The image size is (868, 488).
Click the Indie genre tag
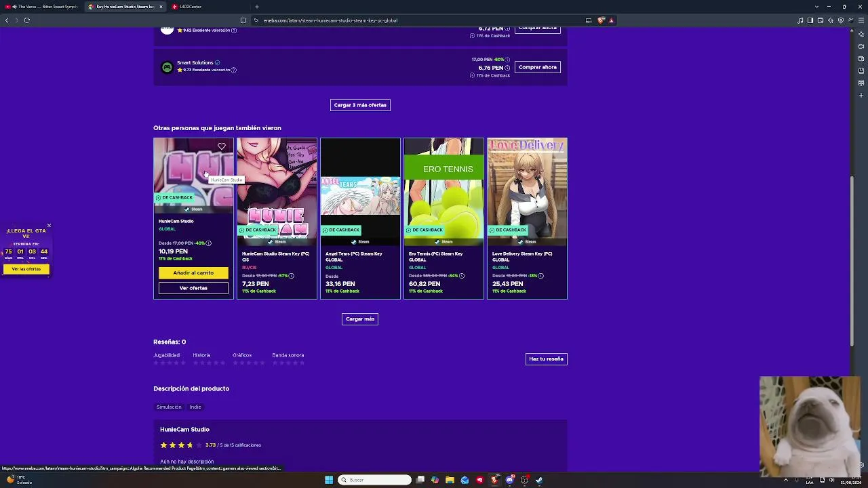pyautogui.click(x=195, y=407)
